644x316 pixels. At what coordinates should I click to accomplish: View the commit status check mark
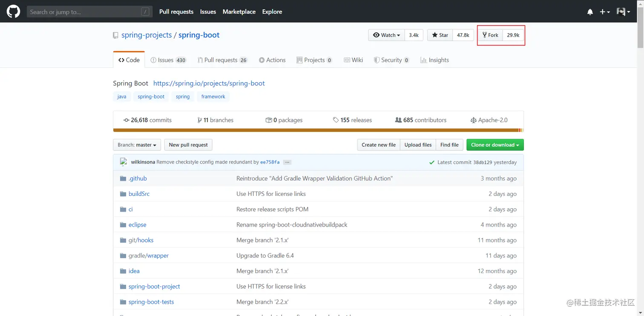click(432, 162)
